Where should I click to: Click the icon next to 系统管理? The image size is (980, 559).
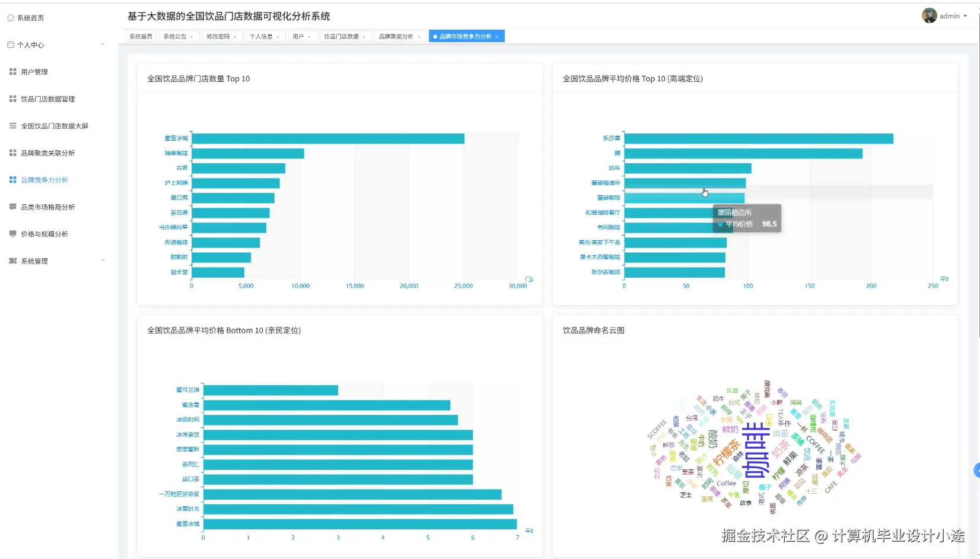(12, 261)
